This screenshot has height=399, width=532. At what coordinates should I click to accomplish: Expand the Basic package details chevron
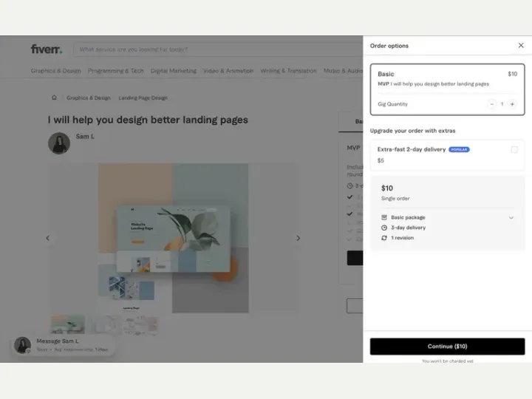click(511, 217)
